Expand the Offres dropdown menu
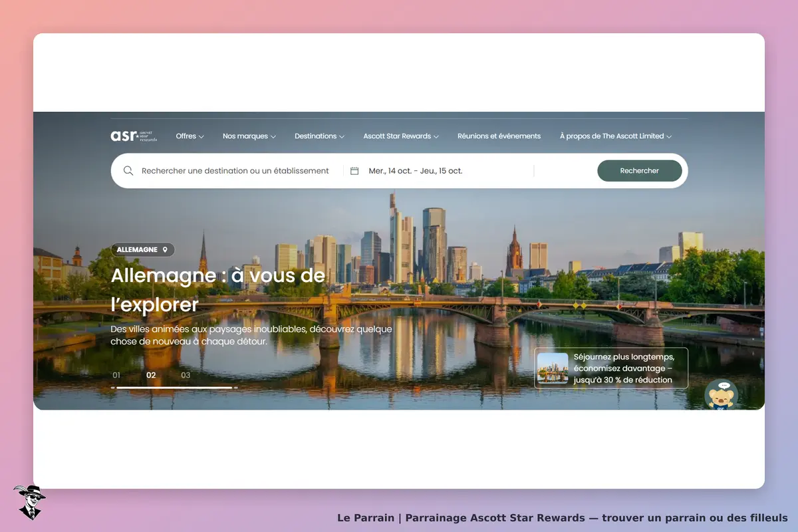The width and height of the screenshot is (798, 532). coord(190,136)
